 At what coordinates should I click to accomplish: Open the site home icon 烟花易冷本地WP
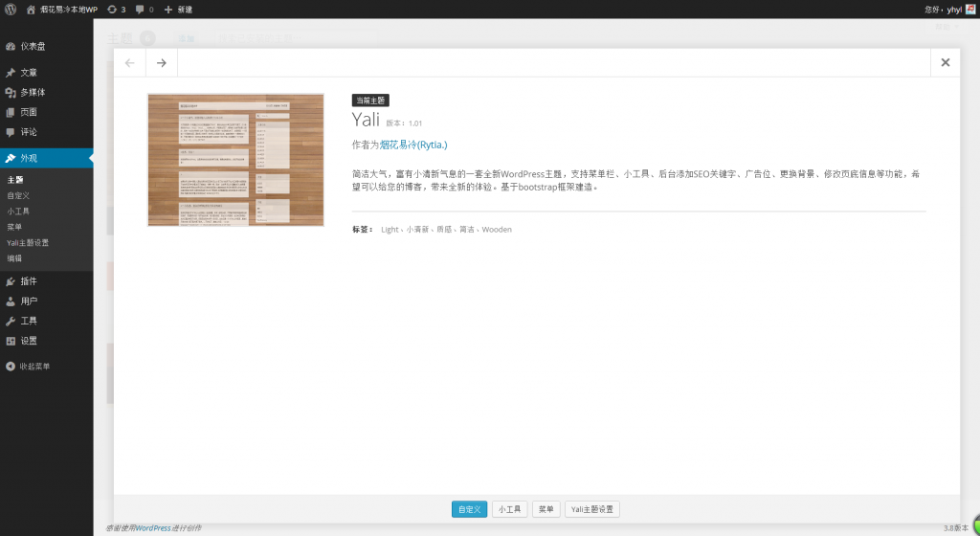pyautogui.click(x=62, y=10)
